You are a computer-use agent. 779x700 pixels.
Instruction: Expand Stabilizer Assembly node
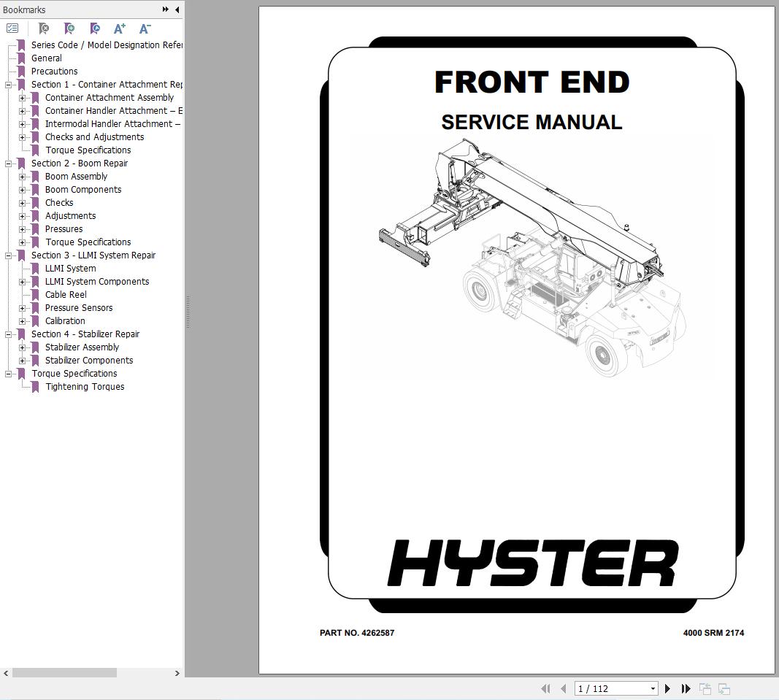[x=22, y=347]
